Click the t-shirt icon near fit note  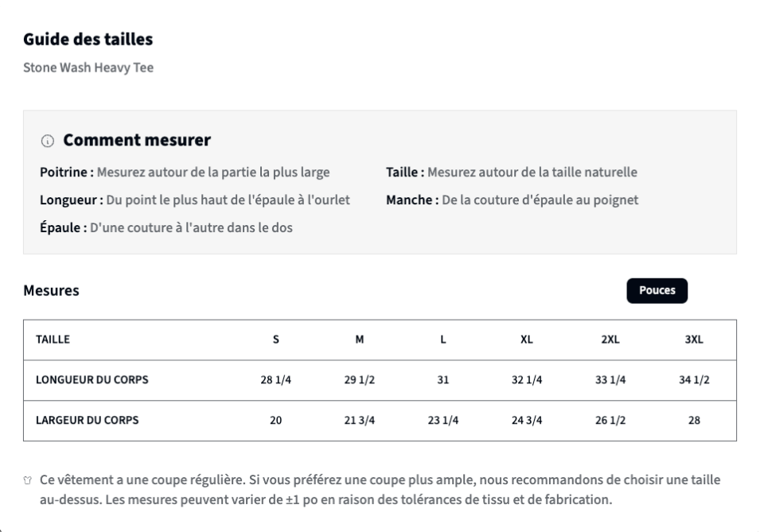coord(28,480)
